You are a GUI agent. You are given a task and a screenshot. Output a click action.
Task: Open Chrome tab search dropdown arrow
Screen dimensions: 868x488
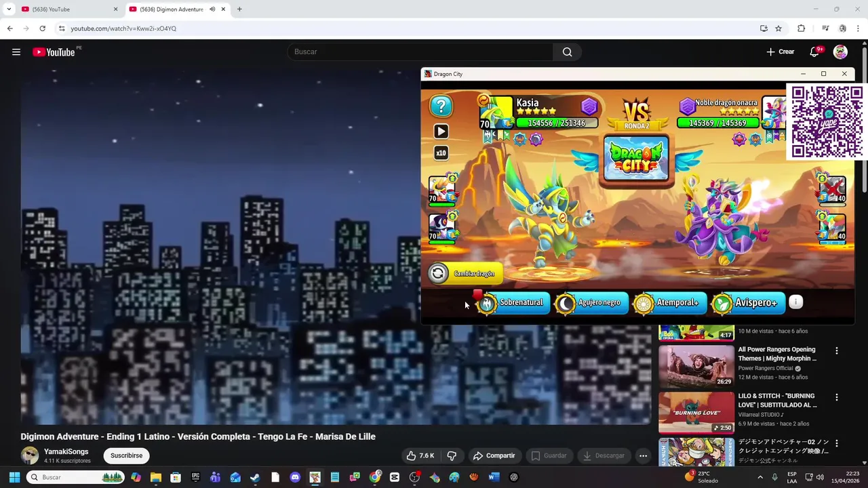coord(9,9)
